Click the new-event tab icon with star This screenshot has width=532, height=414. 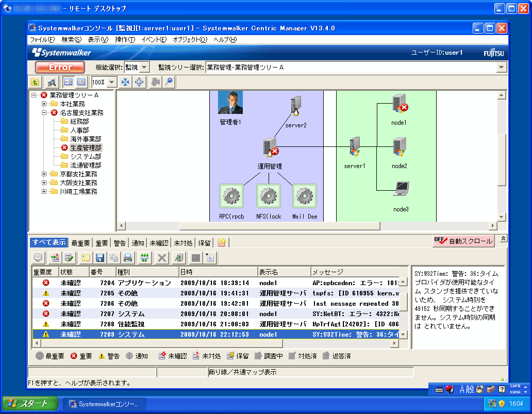222,243
